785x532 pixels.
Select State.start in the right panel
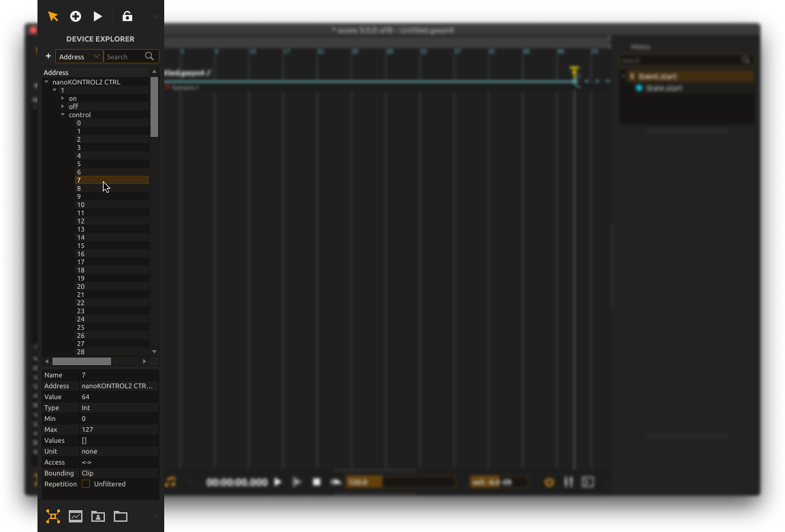coord(664,88)
